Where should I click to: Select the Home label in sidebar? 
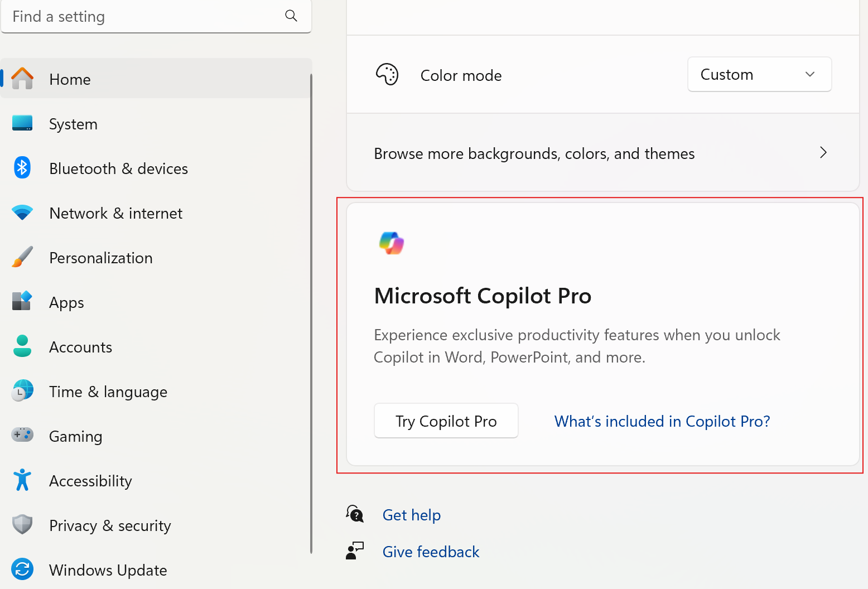[x=70, y=79]
